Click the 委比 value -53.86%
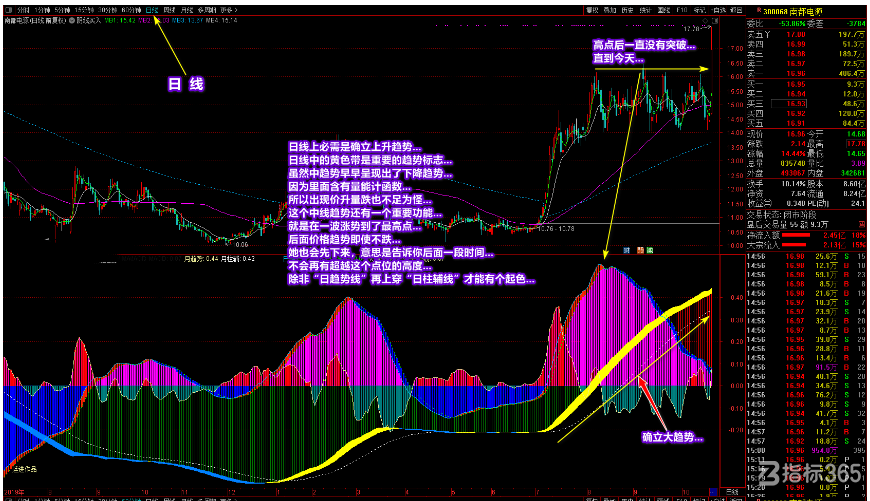The image size is (870, 501). 792,24
